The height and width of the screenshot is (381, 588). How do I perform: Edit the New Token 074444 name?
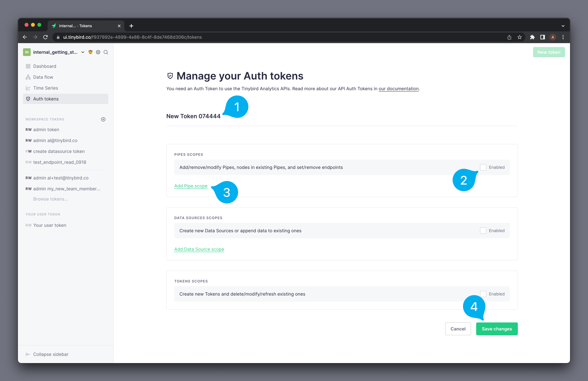pyautogui.click(x=193, y=116)
